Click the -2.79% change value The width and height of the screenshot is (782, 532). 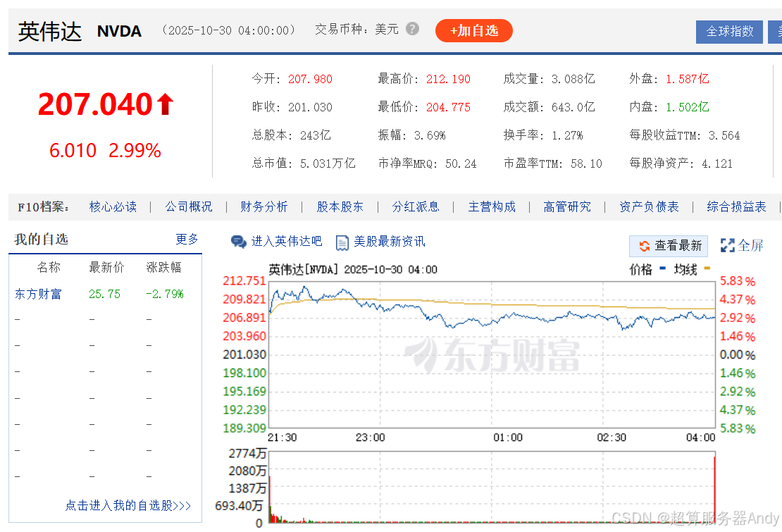point(165,294)
